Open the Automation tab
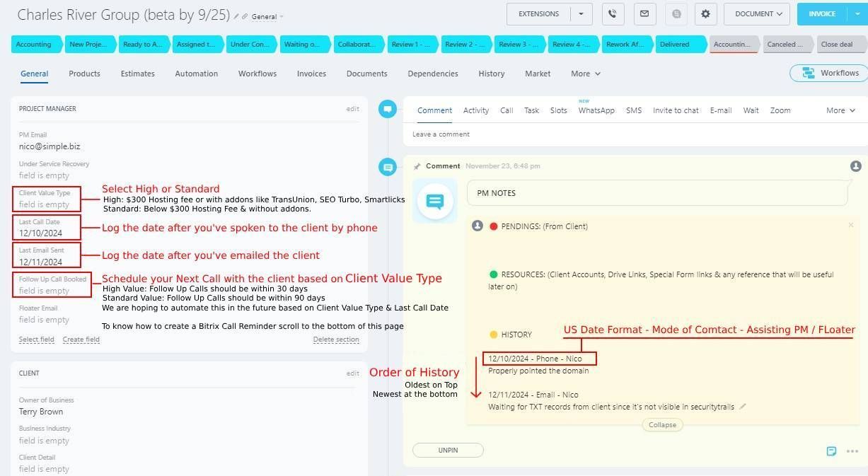 [x=197, y=74]
